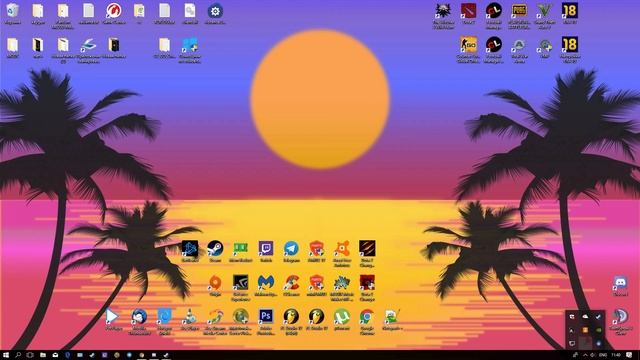Switch the ENG input language indicator
640x360 pixels.
[603, 355]
